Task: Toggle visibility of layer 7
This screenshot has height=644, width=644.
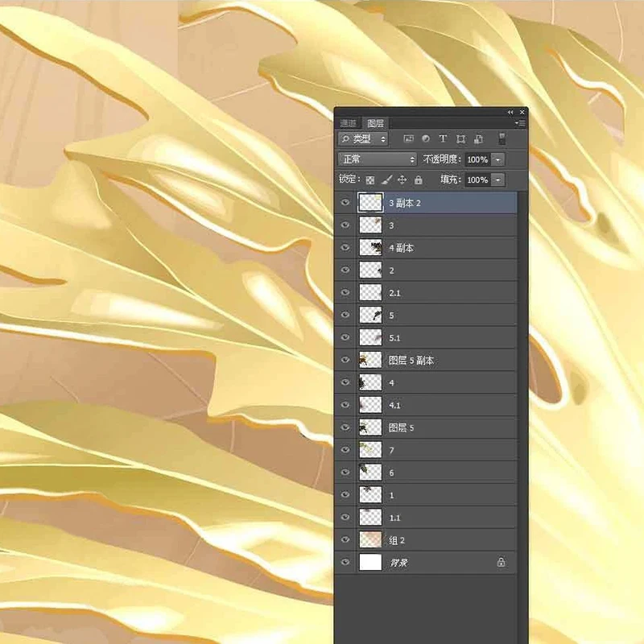Action: click(x=345, y=450)
